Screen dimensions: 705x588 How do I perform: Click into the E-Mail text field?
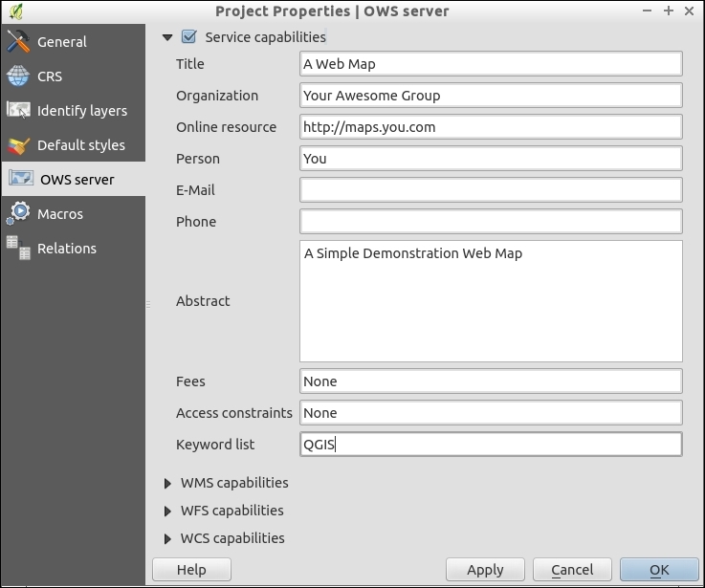[x=490, y=190]
